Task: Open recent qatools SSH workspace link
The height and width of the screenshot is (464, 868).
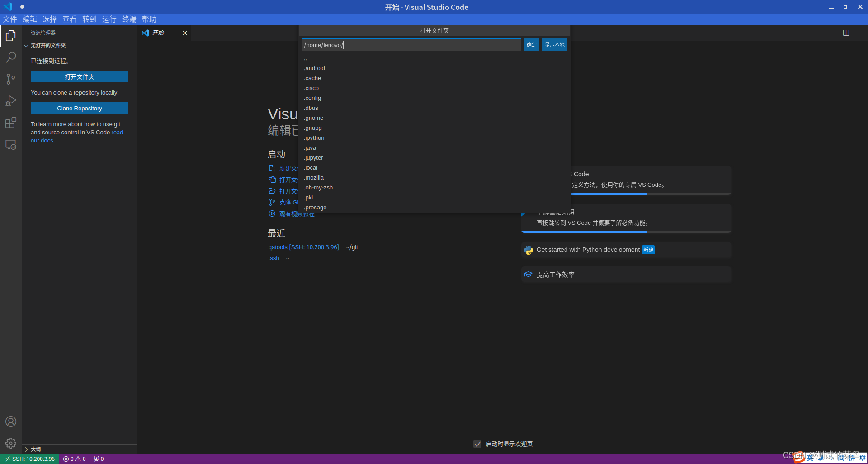Action: [x=303, y=247]
